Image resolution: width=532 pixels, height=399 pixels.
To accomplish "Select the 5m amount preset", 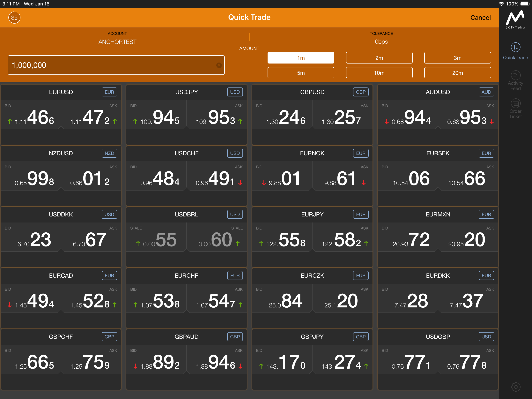I will tap(301, 73).
